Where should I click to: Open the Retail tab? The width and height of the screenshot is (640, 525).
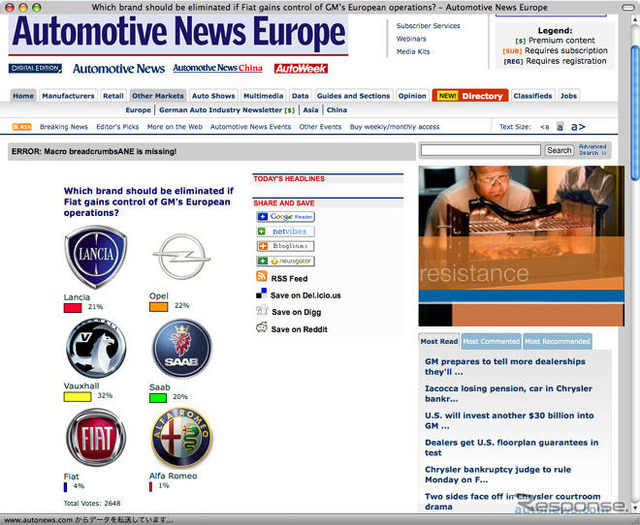click(113, 96)
